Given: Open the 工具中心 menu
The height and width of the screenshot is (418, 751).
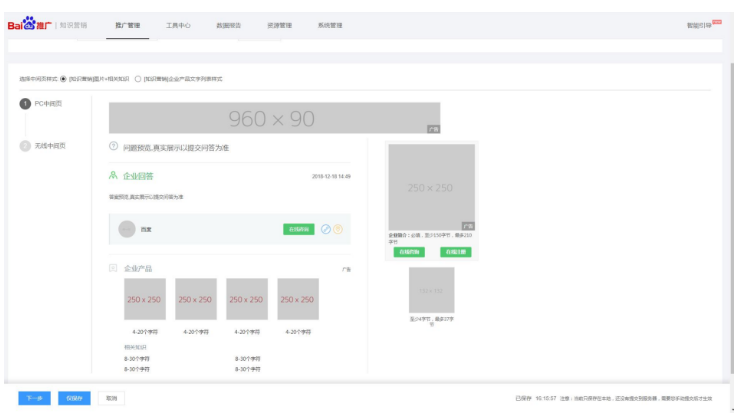Looking at the screenshot, I should (178, 25).
